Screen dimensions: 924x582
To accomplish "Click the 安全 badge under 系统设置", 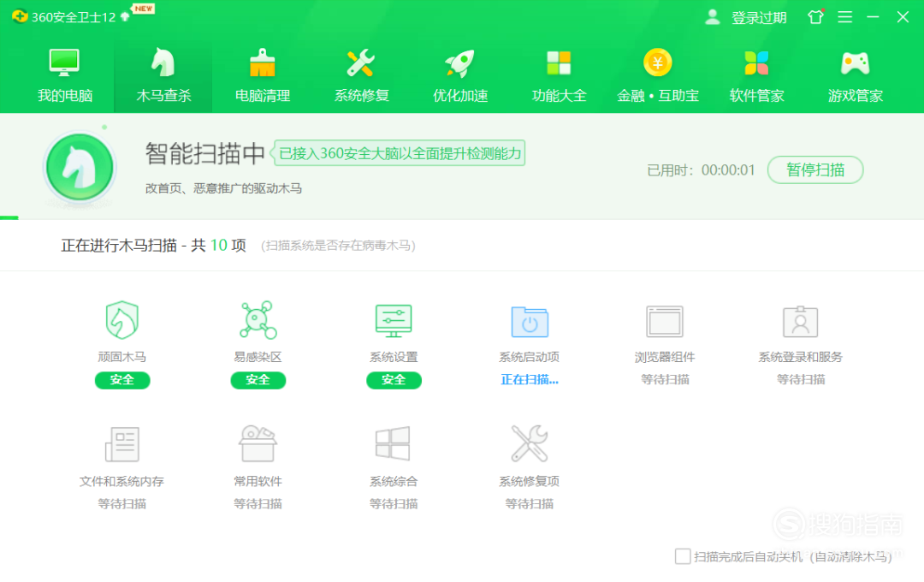I will (x=394, y=380).
